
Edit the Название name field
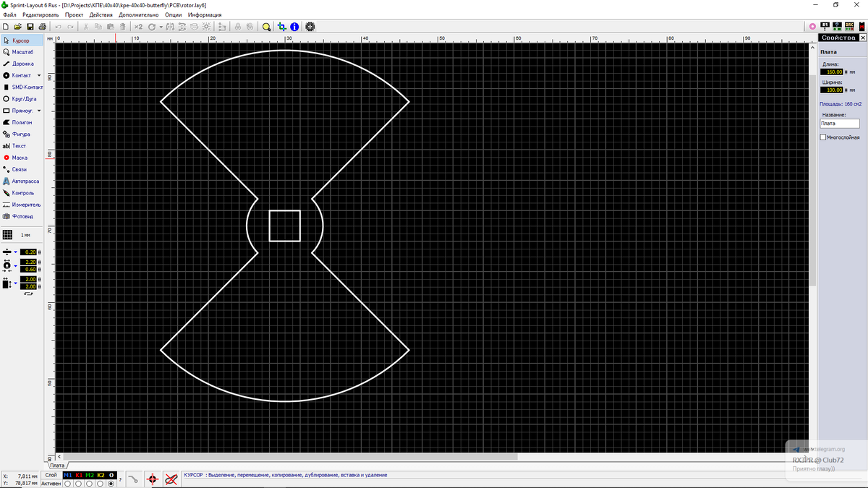(x=840, y=123)
